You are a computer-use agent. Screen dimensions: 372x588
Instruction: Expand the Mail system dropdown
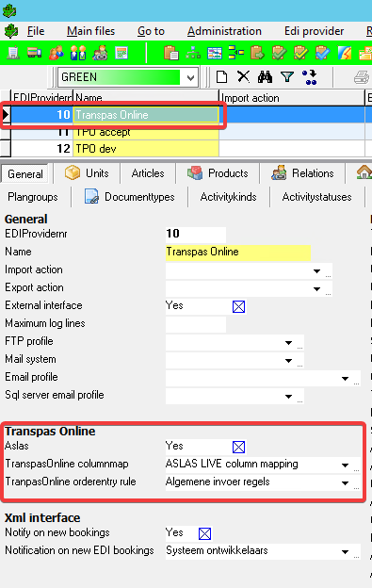tap(288, 360)
